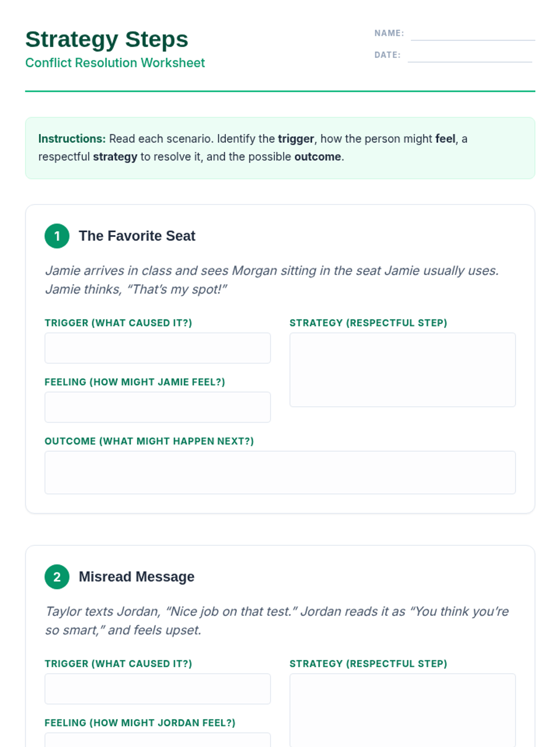This screenshot has height=747, width=560.
Task: Click 'The Favorite Seat' heading
Action: 137,236
